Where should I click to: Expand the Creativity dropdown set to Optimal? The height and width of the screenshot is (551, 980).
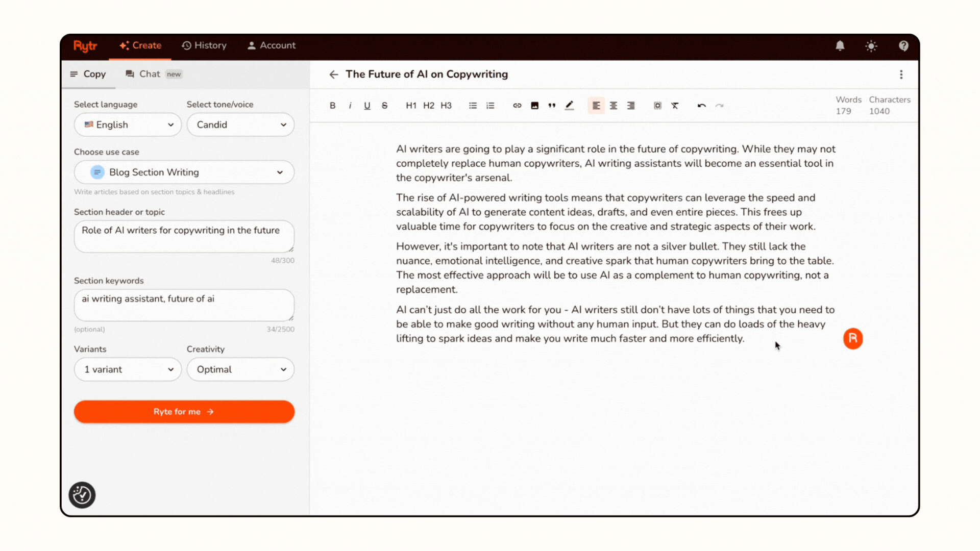(x=240, y=369)
